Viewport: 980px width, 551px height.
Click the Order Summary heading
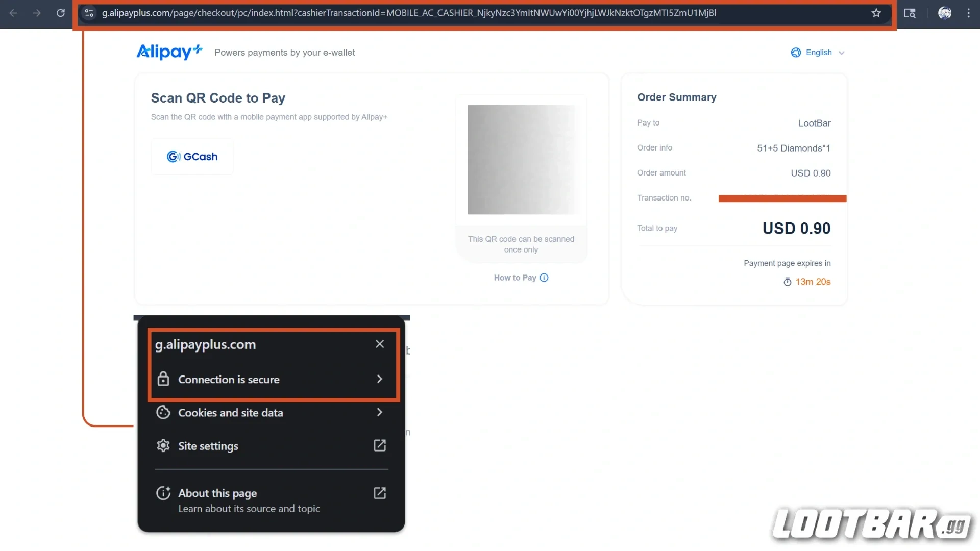pos(677,97)
